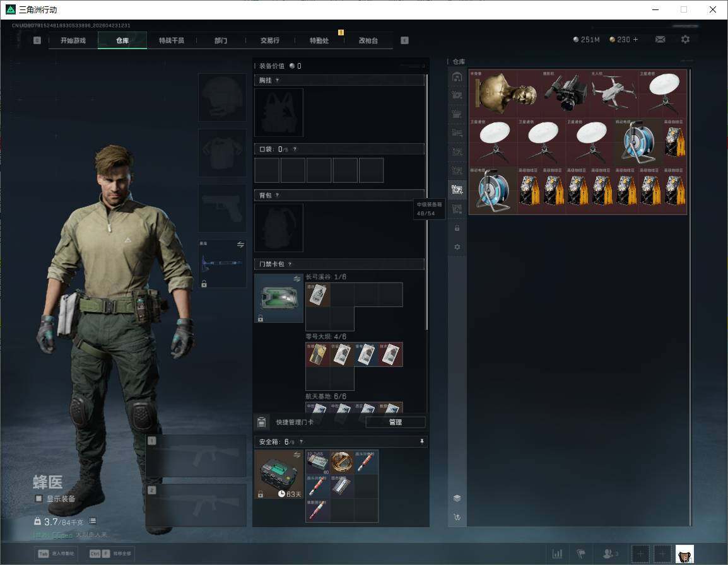Viewport: 728px width, 565px height.
Task: Select the bronze bust item in warehouse
Action: 505,93
